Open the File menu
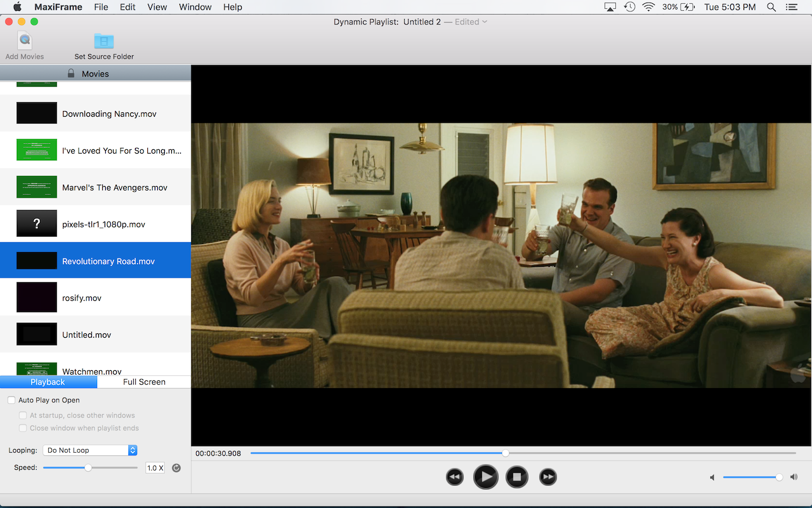This screenshot has width=812, height=508. [x=101, y=7]
